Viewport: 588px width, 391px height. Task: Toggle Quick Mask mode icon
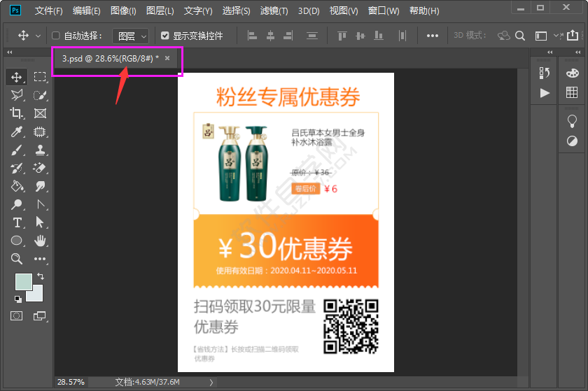click(17, 316)
